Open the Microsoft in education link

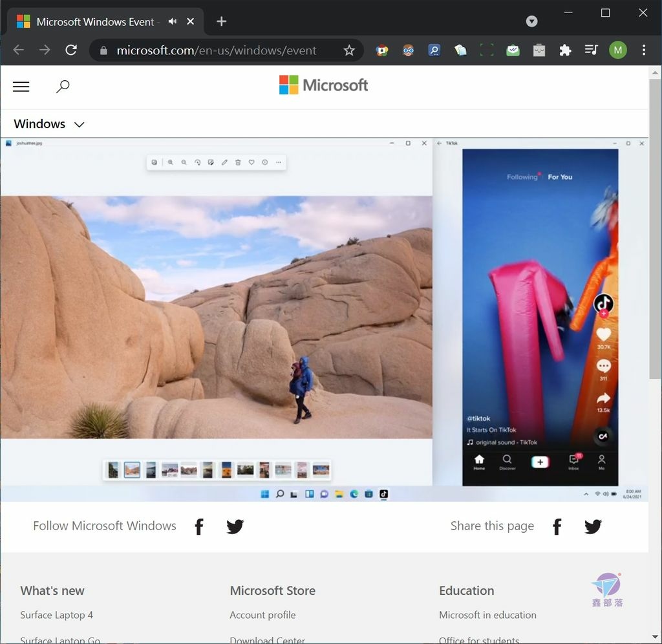(487, 615)
